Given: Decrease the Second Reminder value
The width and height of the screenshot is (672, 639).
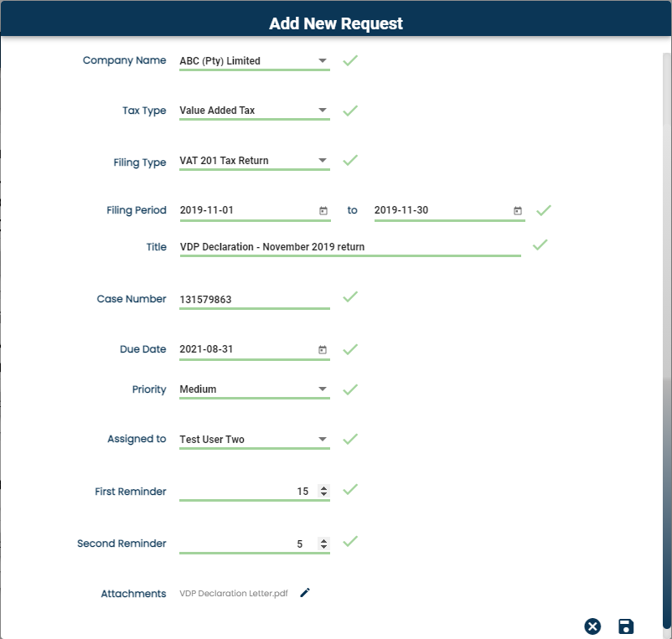Looking at the screenshot, I should pos(324,547).
